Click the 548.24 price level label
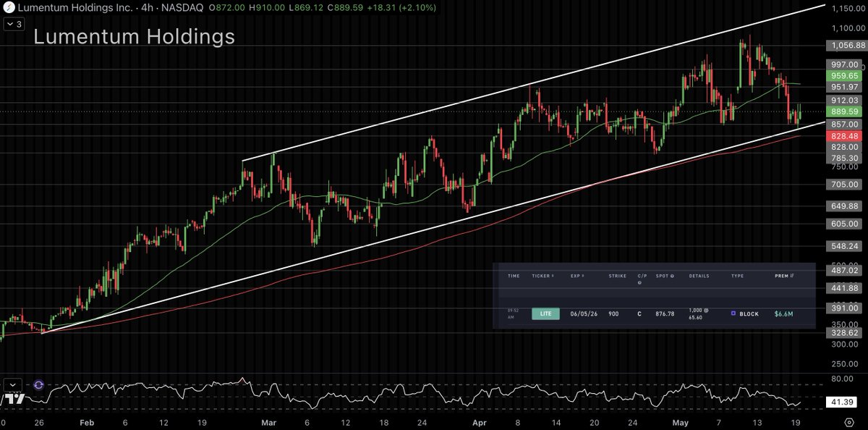Screen dimensions: 868x430 click(x=844, y=246)
